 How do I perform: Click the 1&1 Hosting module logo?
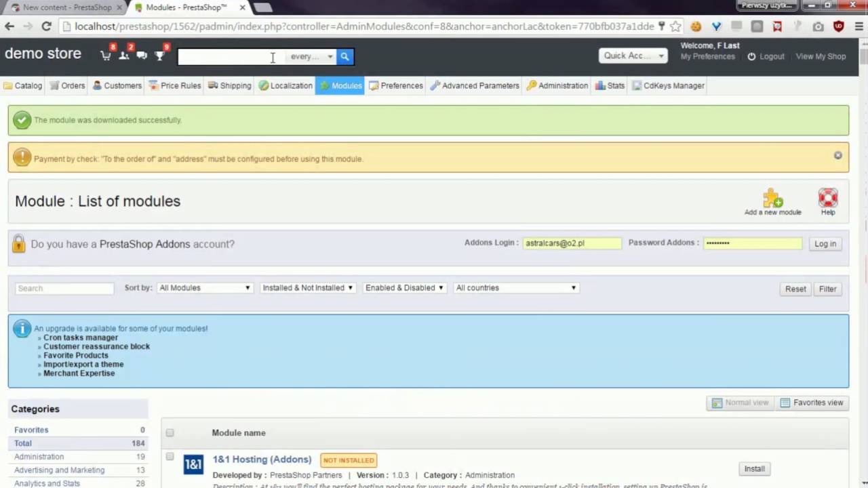point(193,464)
